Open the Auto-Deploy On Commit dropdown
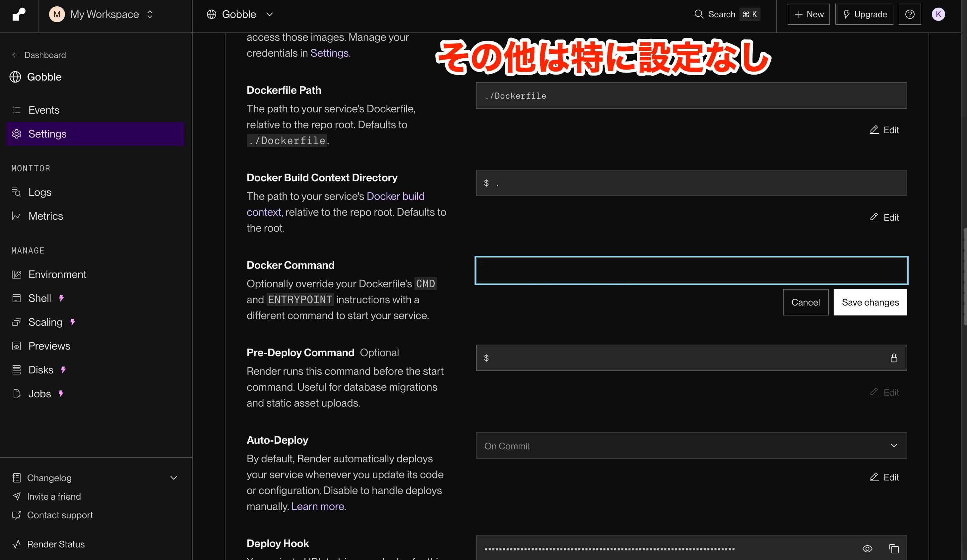The height and width of the screenshot is (560, 967). (691, 446)
